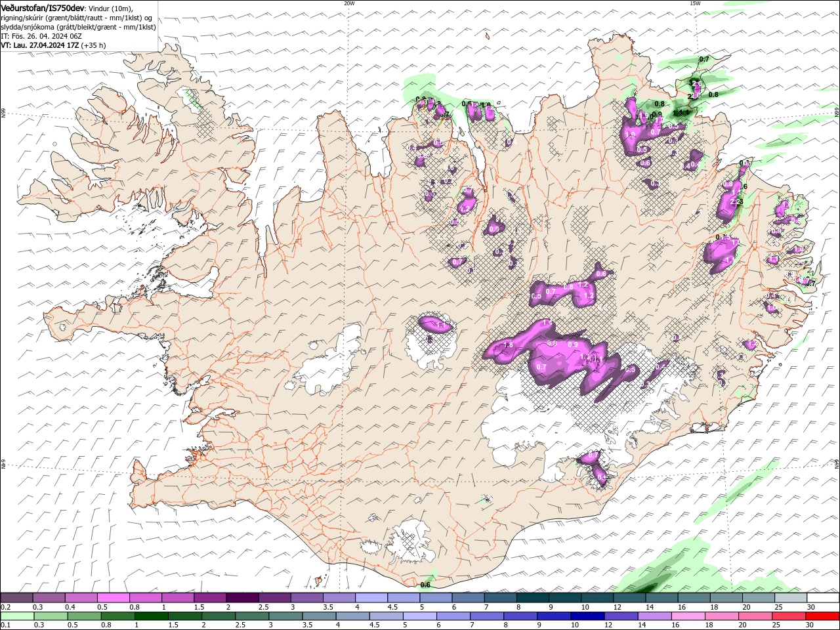
Task: Pick the medium green 0.5 rain scale swatch
Action: pyautogui.click(x=85, y=616)
